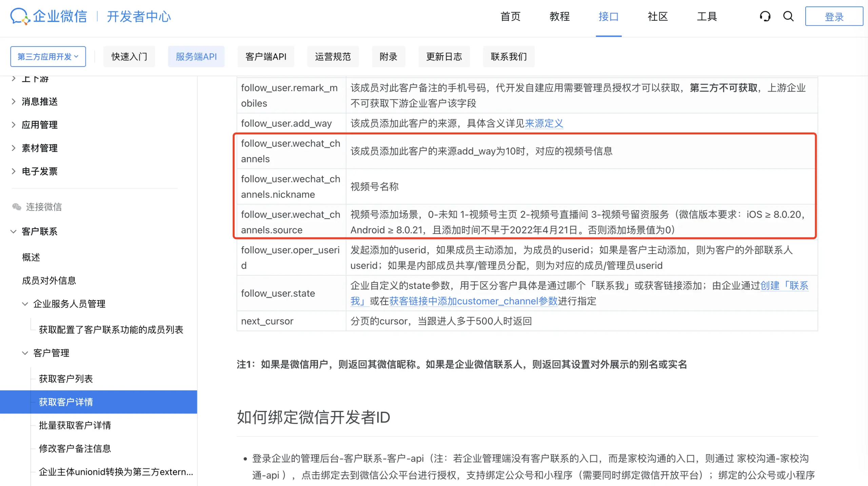Click follow_user.remark_mobiles table cell
The image size is (868, 486).
291,96
